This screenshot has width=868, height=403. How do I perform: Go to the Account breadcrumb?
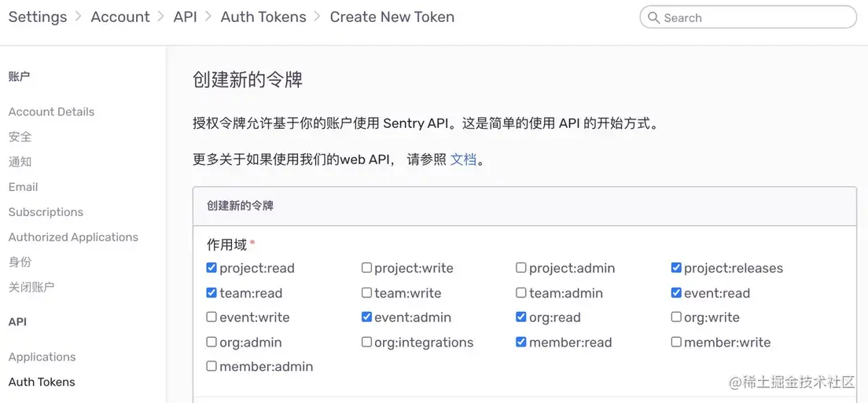(x=120, y=16)
